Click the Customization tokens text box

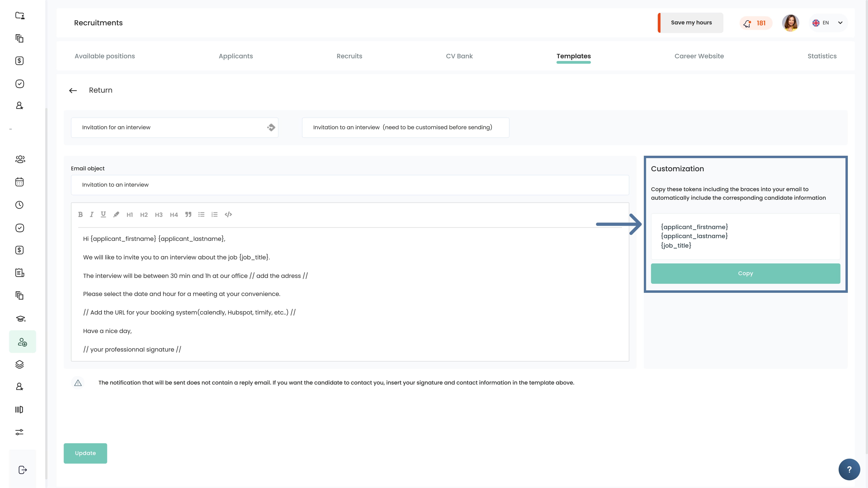click(x=745, y=236)
